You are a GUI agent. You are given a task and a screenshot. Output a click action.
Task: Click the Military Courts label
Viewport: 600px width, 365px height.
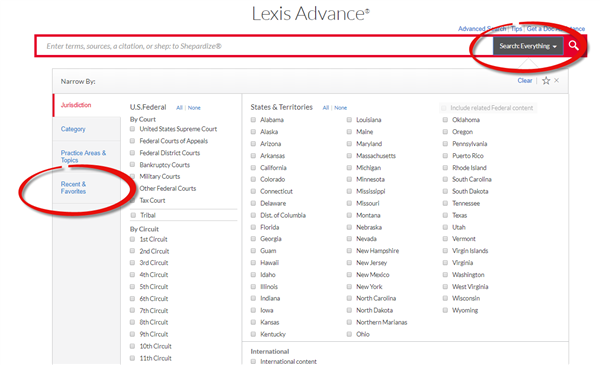point(160,176)
